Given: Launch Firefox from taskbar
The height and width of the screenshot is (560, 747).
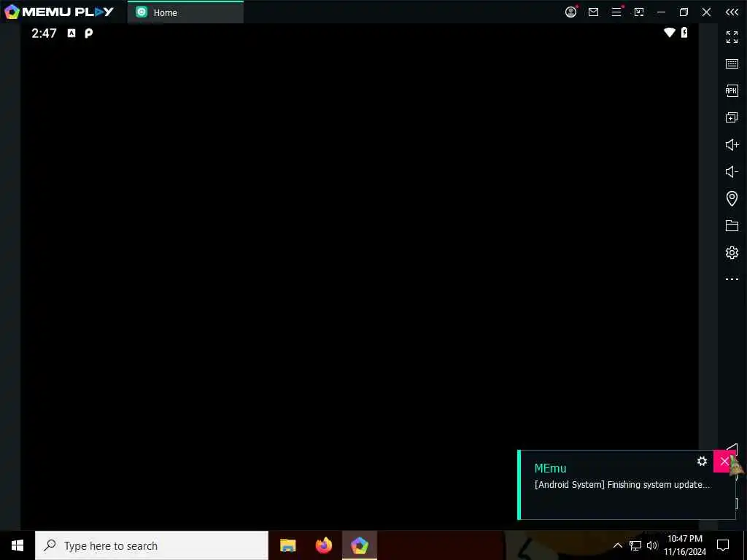Looking at the screenshot, I should click(324, 545).
